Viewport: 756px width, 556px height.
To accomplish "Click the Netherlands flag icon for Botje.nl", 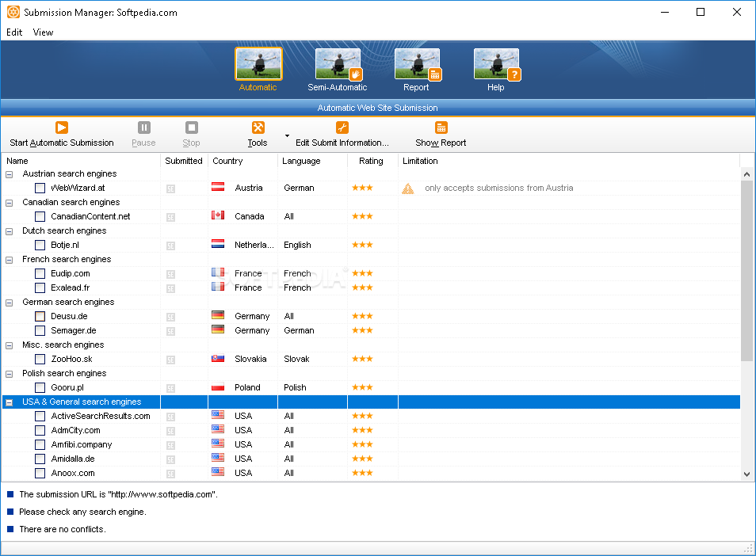I will [218, 244].
